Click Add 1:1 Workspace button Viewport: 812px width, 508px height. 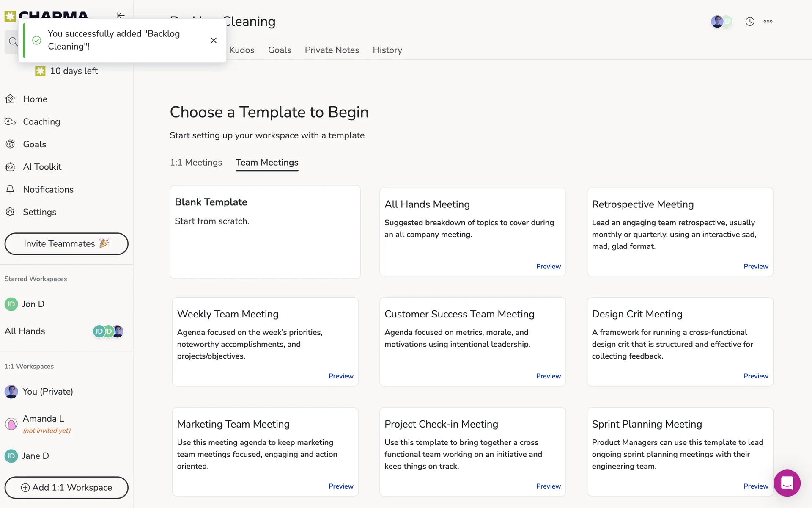[x=66, y=488]
